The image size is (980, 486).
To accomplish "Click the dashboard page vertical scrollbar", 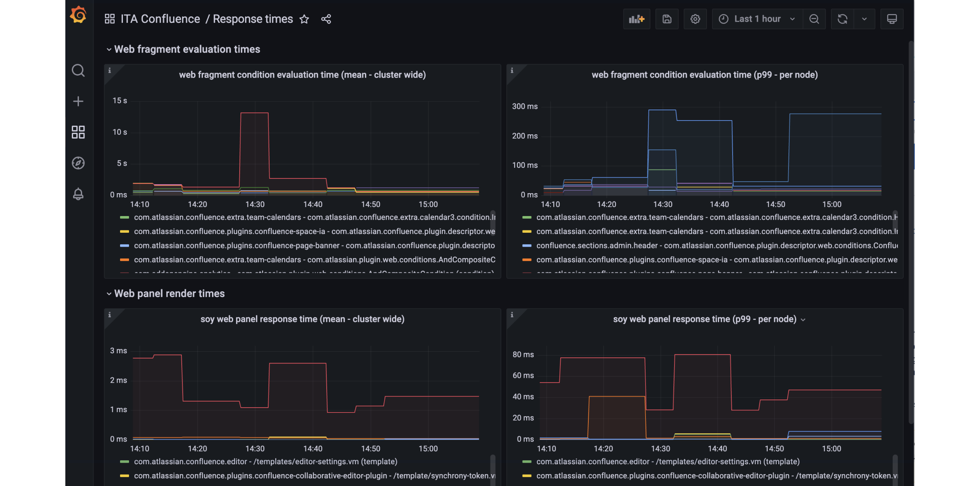I will coord(911,232).
